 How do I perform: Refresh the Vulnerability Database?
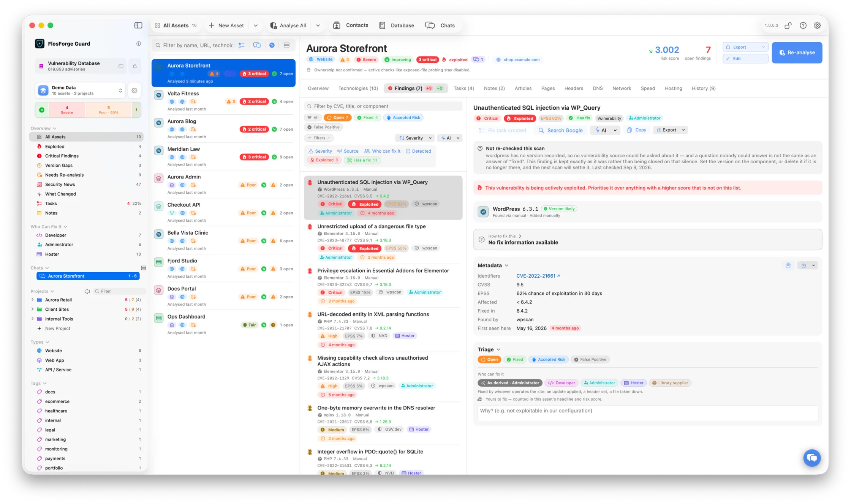(x=134, y=66)
